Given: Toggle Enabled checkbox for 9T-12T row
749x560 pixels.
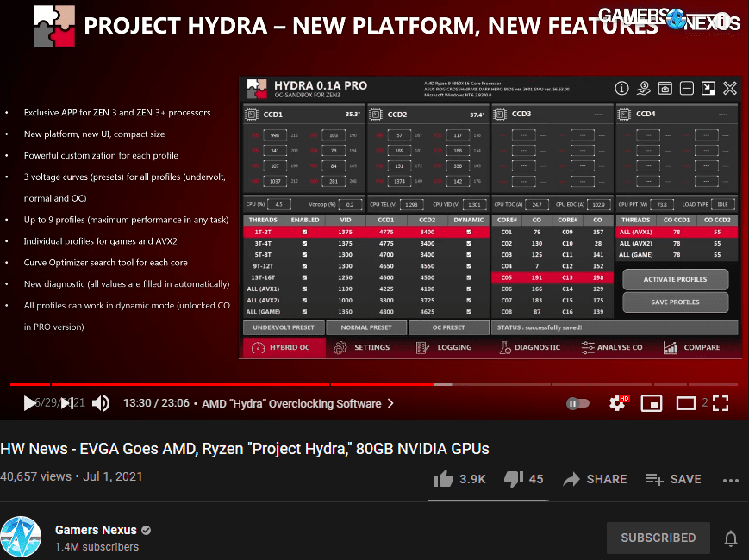Looking at the screenshot, I should pos(305,266).
